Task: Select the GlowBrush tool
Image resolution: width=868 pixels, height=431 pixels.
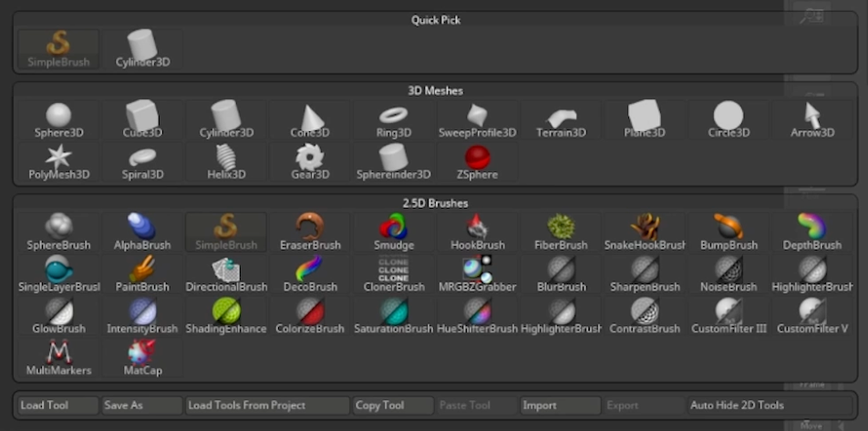Action: [58, 316]
